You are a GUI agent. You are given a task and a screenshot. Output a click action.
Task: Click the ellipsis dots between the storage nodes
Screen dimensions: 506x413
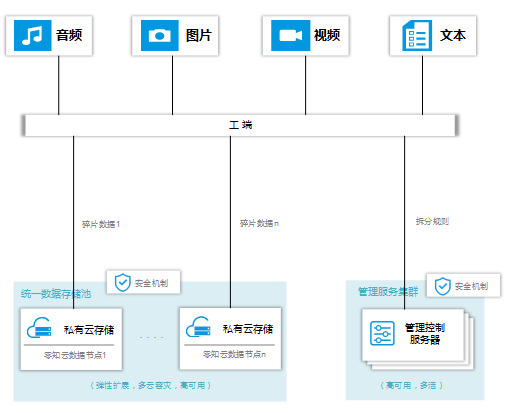click(x=151, y=338)
